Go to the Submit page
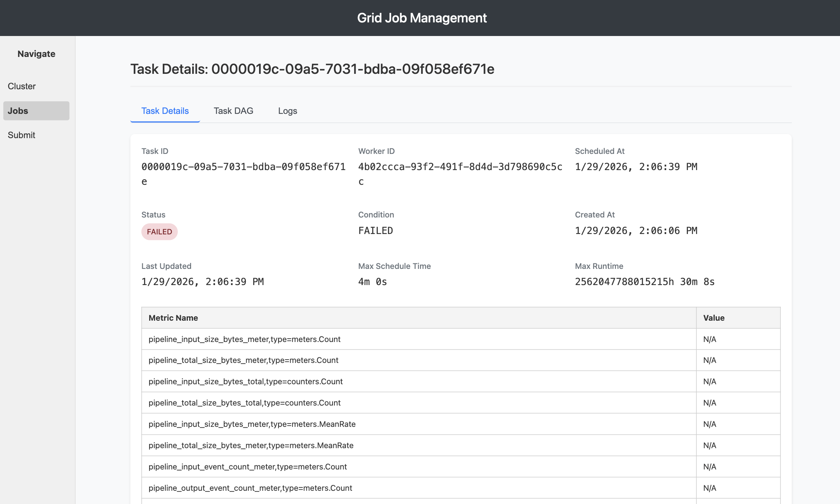 pyautogui.click(x=21, y=135)
